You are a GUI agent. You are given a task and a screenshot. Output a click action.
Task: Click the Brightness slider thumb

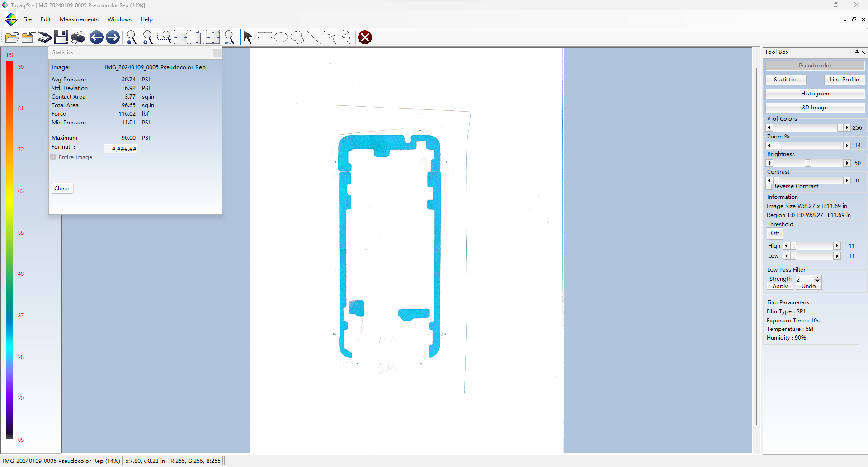pyautogui.click(x=808, y=163)
